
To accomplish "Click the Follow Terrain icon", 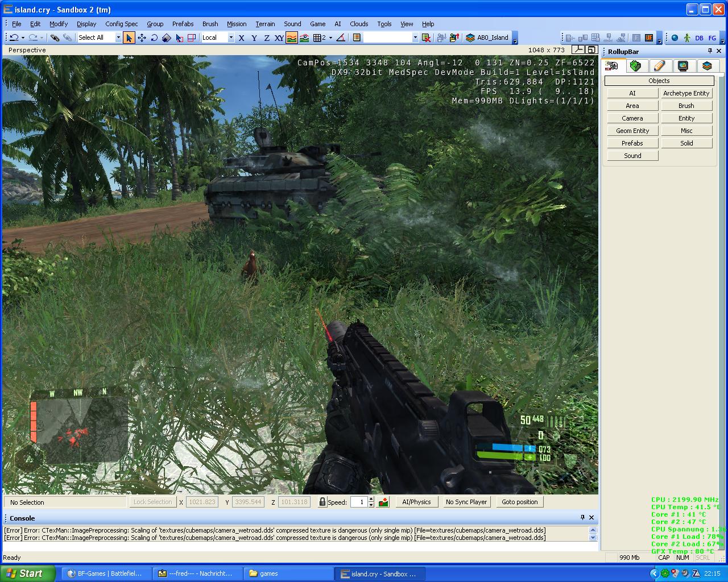I will [291, 38].
